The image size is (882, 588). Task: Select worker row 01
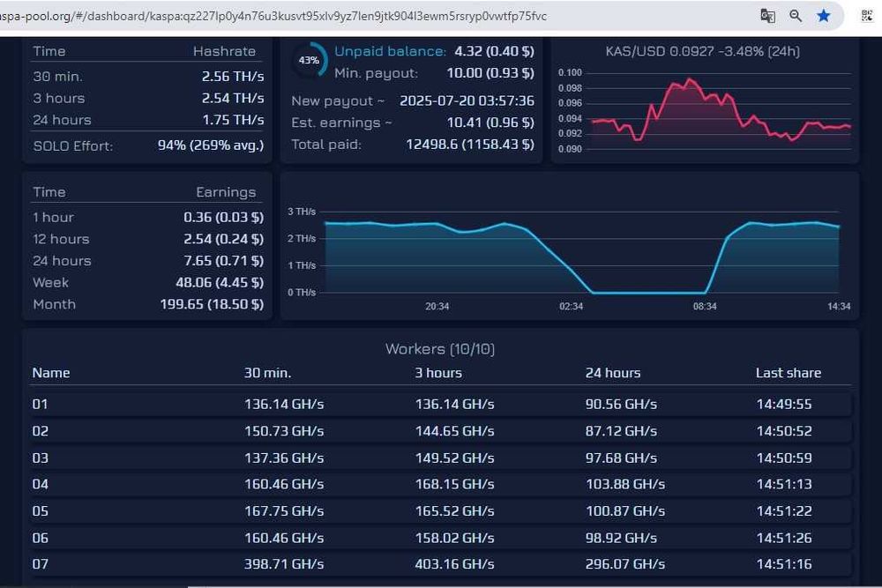coord(440,404)
